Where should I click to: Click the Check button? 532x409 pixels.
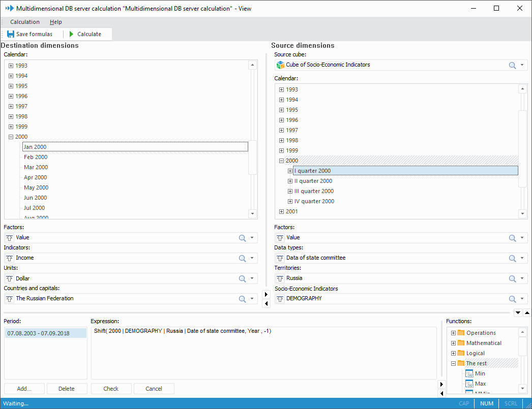point(111,389)
